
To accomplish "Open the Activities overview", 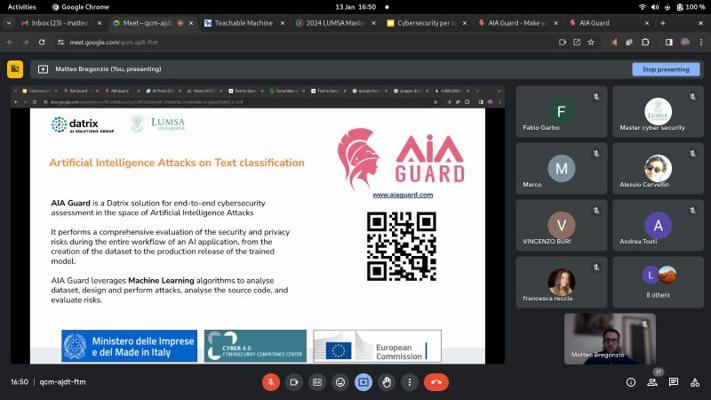I will (x=22, y=7).
